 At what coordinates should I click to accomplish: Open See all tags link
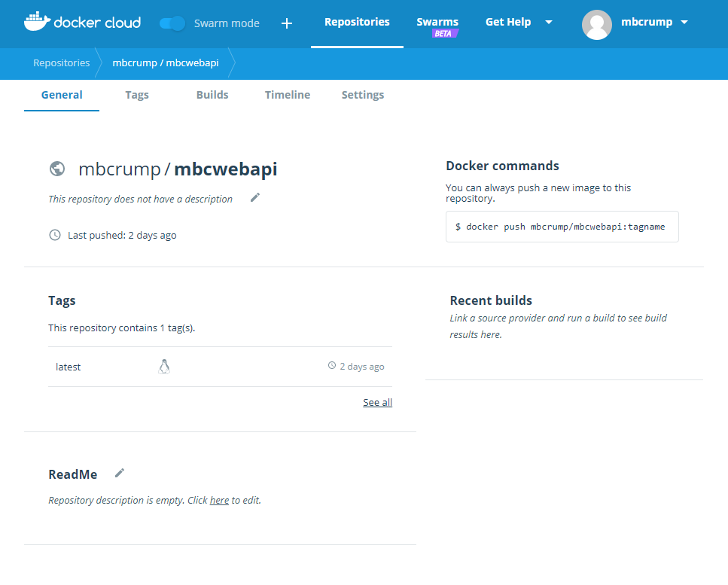[x=377, y=403]
